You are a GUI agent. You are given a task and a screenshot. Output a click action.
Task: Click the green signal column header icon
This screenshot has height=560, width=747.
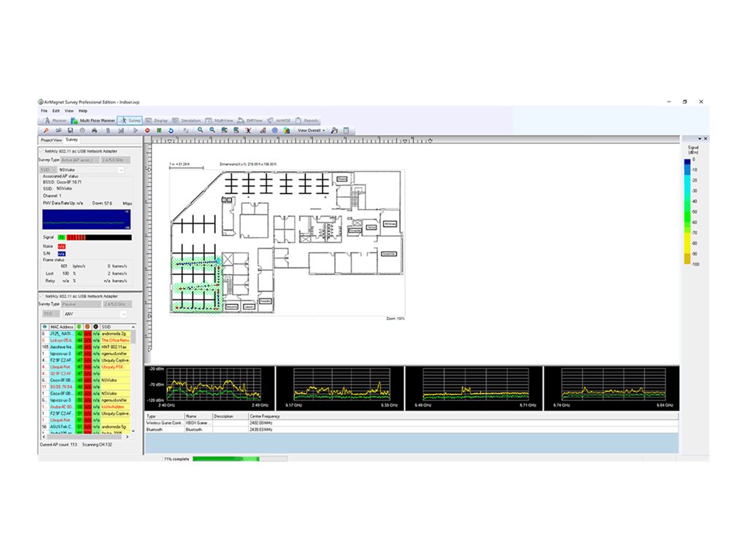[79, 327]
